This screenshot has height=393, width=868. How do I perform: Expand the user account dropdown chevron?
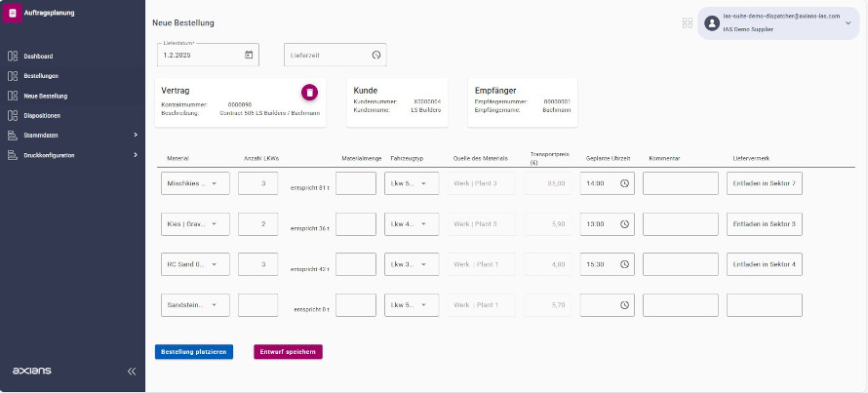coord(848,23)
